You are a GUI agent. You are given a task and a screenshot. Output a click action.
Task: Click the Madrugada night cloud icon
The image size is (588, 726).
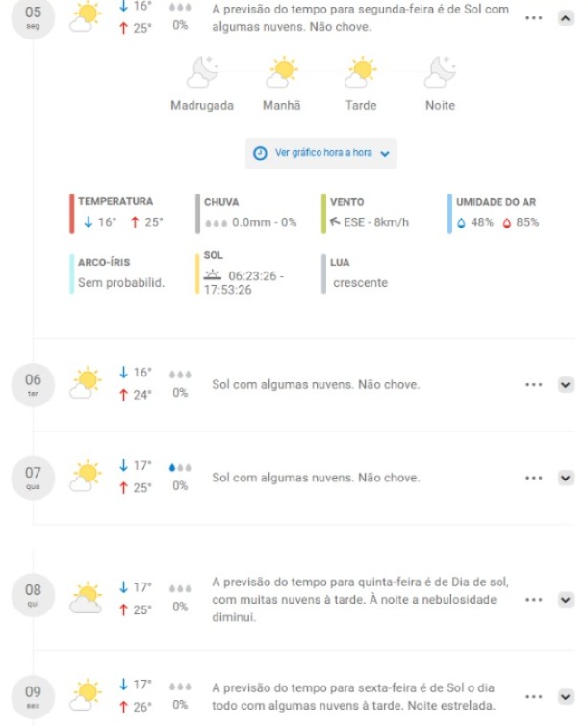point(202,72)
